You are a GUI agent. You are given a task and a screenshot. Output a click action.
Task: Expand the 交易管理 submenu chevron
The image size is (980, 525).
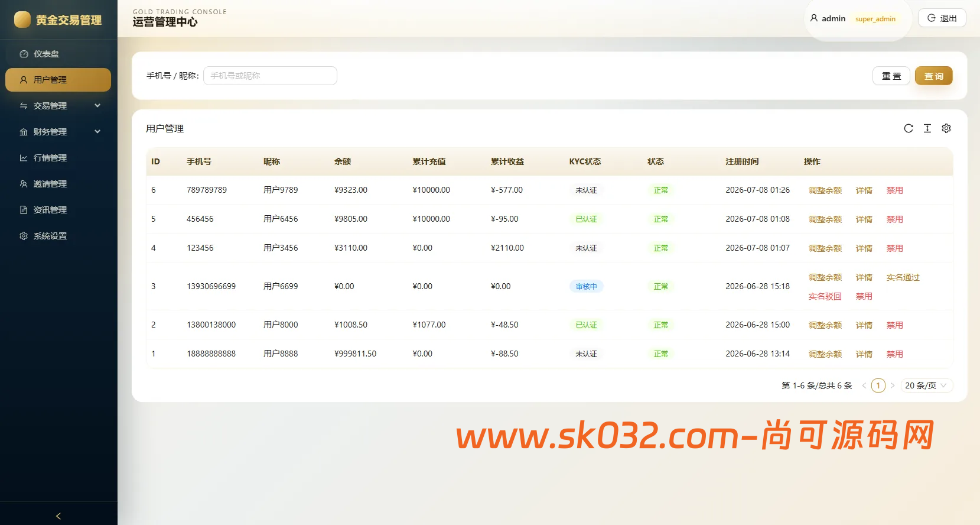click(97, 106)
